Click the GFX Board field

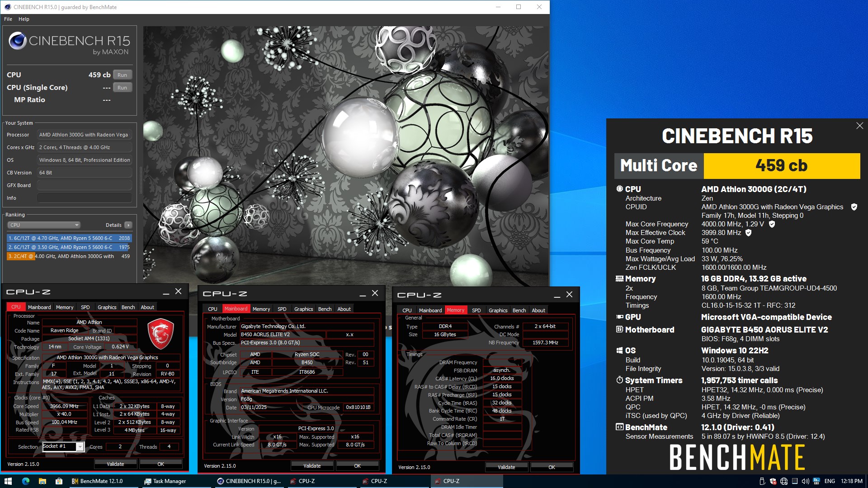click(85, 185)
